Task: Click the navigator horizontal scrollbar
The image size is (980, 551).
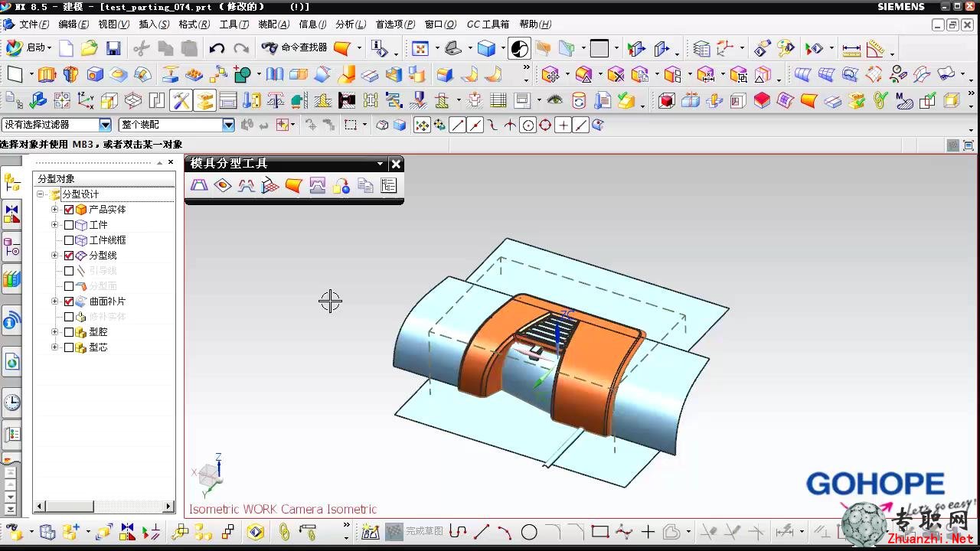Action: pos(104,507)
